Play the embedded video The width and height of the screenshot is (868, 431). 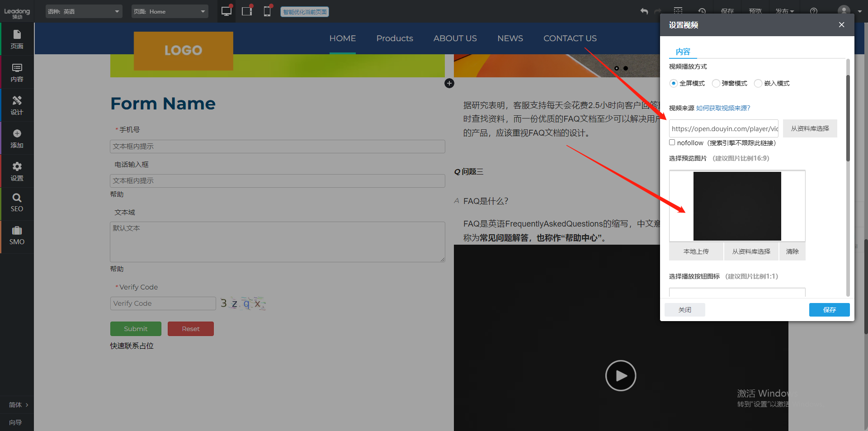[x=620, y=375]
